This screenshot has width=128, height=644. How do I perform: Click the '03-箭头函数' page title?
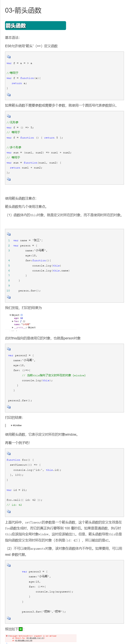(x=23, y=10)
